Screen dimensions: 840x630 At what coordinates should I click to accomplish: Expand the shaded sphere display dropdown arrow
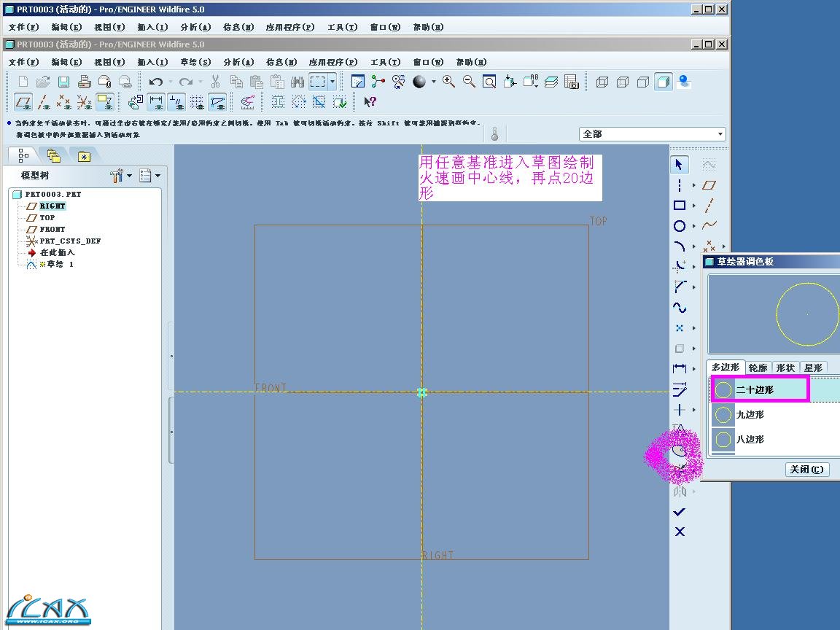coord(433,82)
